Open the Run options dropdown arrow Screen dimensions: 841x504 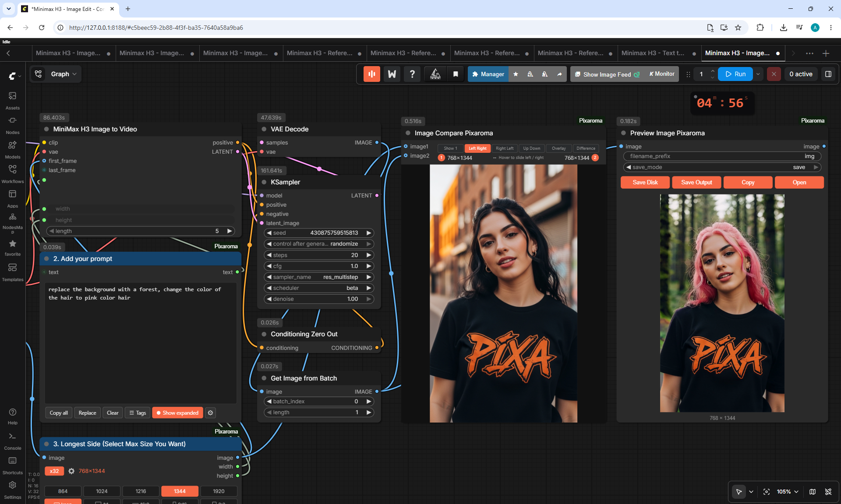pos(758,74)
